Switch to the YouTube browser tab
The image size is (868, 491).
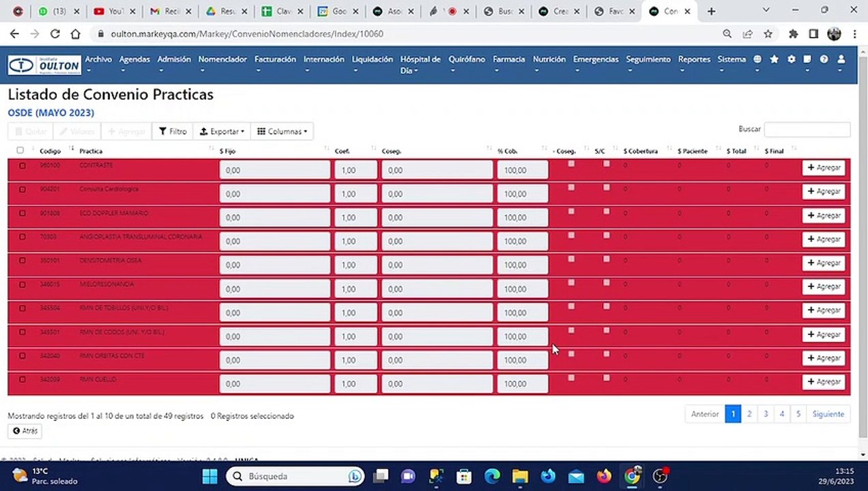[x=113, y=11]
